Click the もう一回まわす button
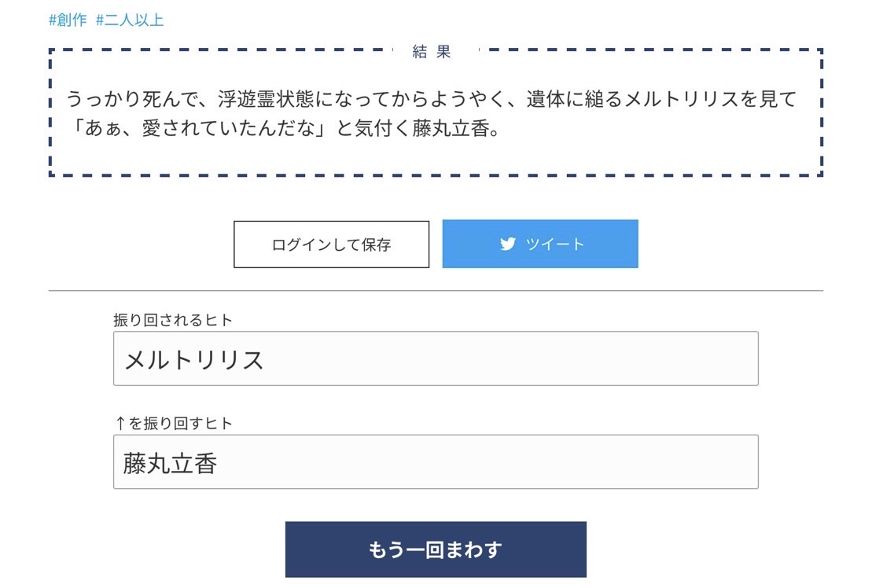Screen dimensions: 872x588 point(436,549)
